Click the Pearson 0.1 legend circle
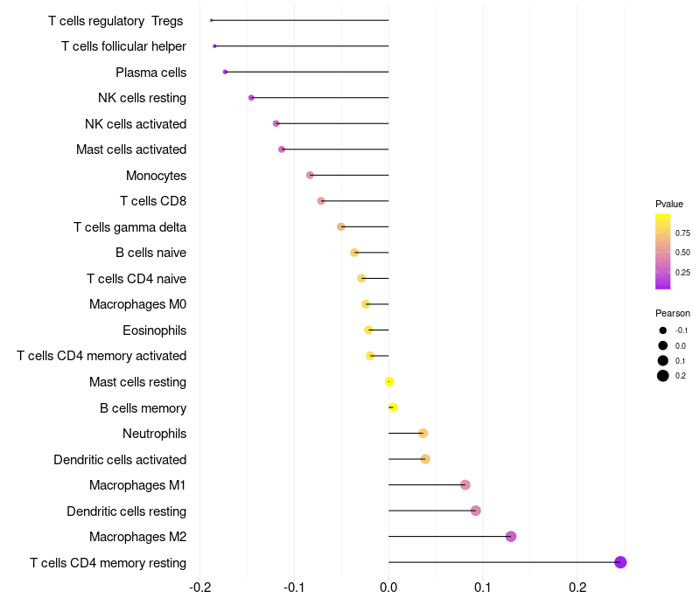This screenshot has height=612, width=700. 663,360
